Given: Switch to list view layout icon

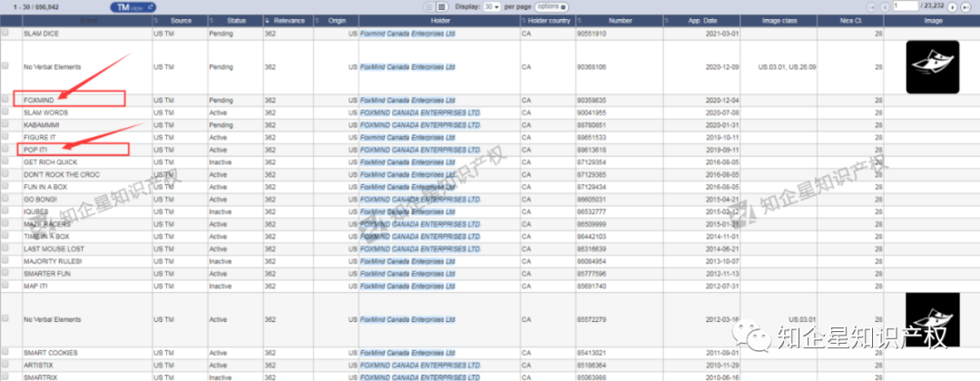Looking at the screenshot, I should (428, 6).
